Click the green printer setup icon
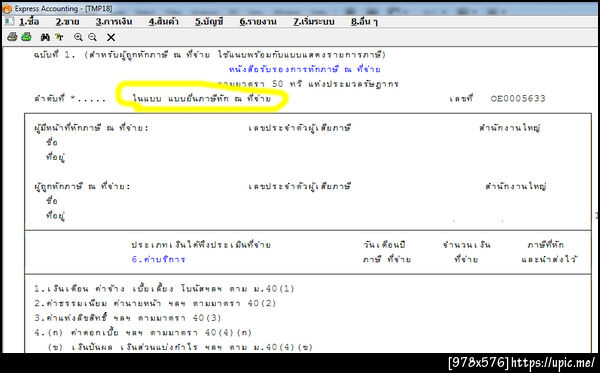The width and height of the screenshot is (600, 373). point(26,37)
